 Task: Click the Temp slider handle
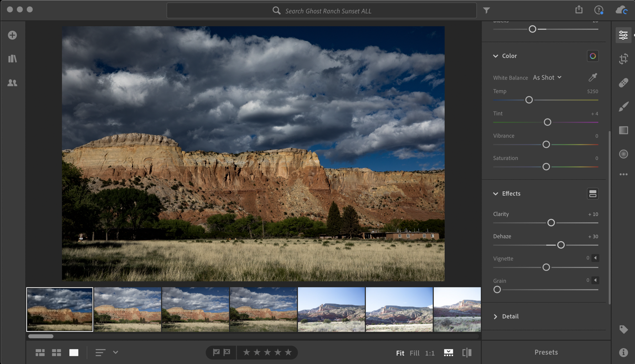pos(529,100)
